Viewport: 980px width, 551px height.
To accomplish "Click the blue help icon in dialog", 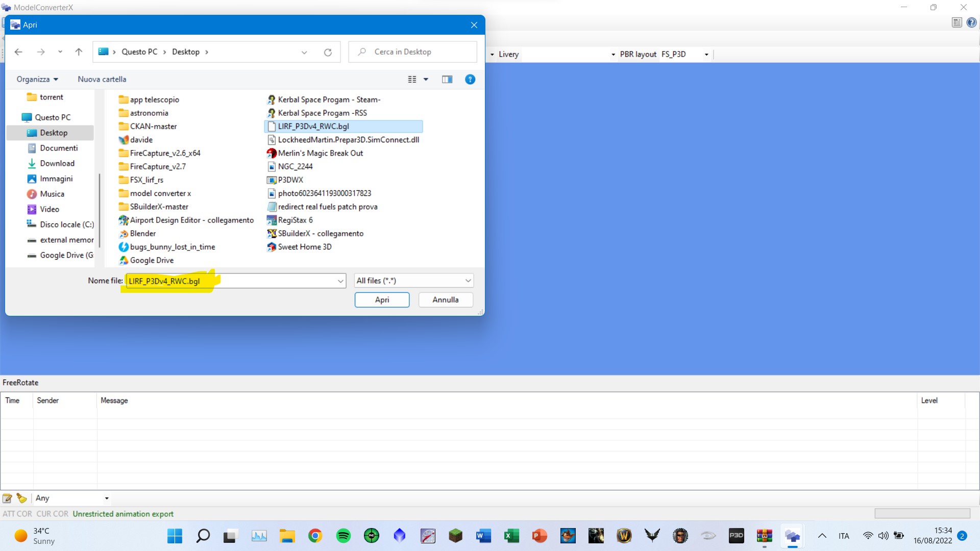I will [470, 79].
